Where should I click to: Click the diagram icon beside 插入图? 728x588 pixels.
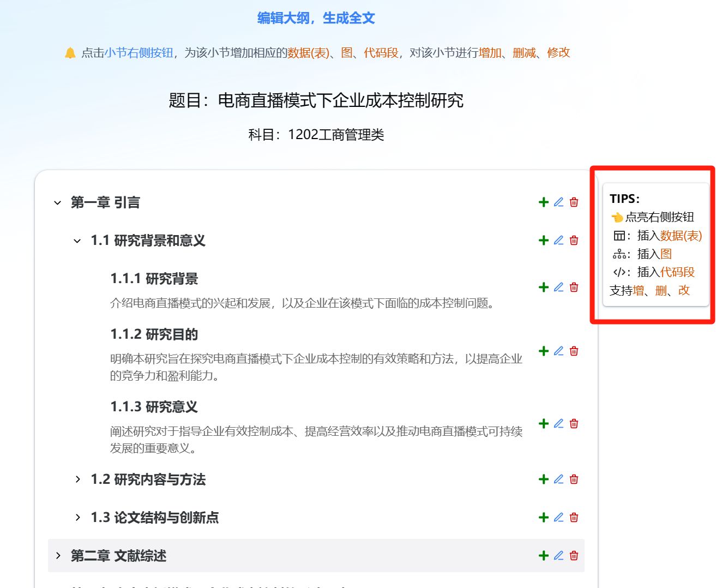[x=619, y=254]
